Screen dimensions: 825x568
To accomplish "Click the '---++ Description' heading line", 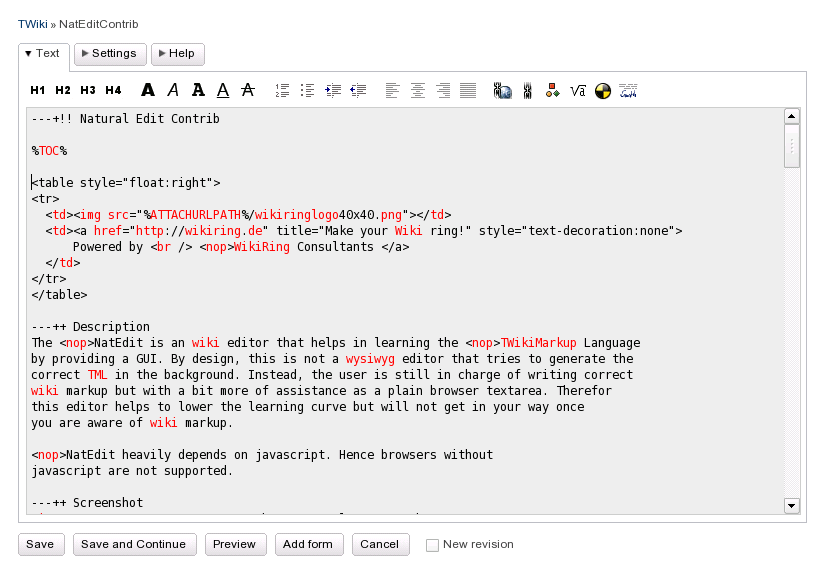I will tap(90, 327).
